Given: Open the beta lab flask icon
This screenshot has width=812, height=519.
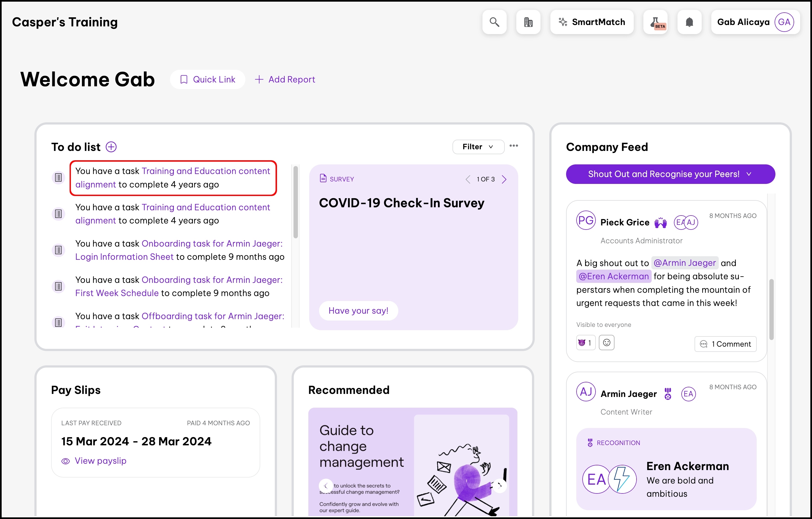Looking at the screenshot, I should coord(655,22).
